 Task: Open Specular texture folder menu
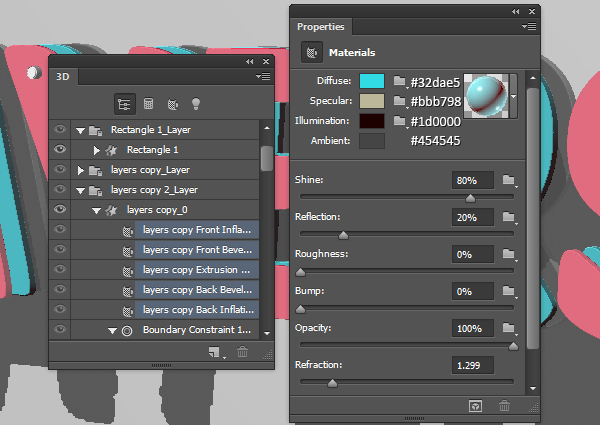(x=400, y=101)
